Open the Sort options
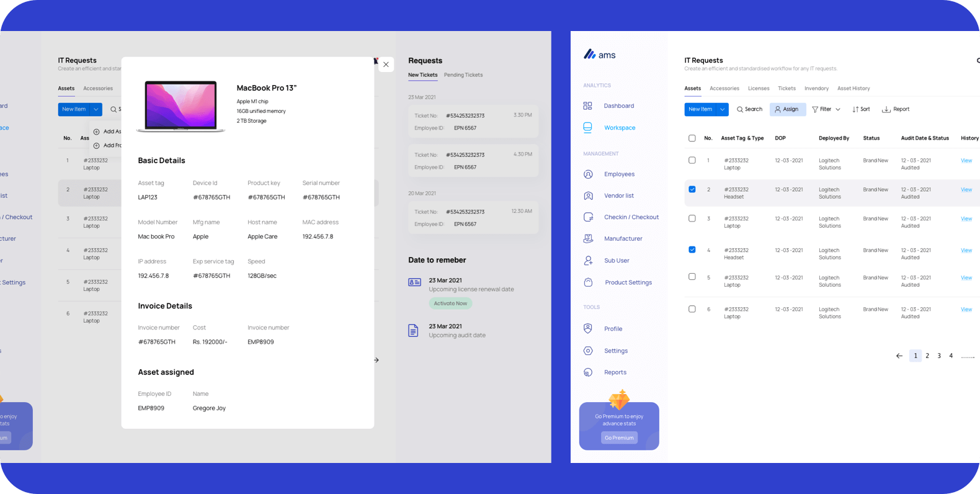Viewport: 980px width, 494px height. click(x=861, y=110)
